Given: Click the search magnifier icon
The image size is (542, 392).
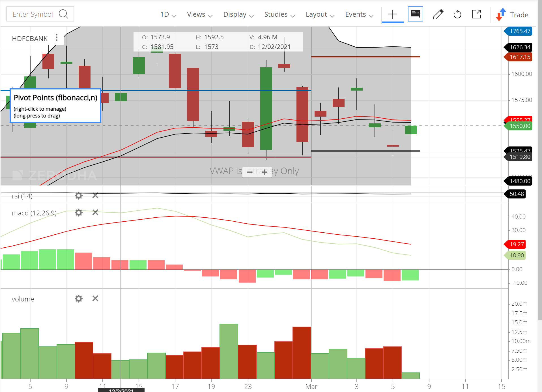Looking at the screenshot, I should (x=63, y=14).
